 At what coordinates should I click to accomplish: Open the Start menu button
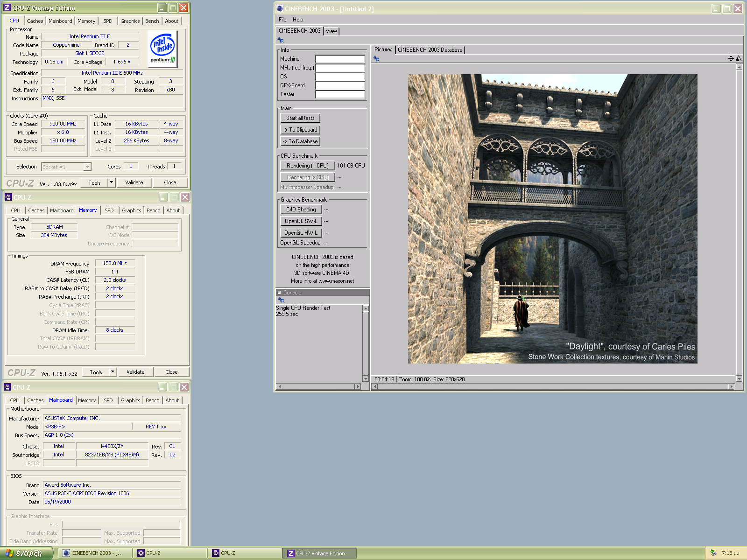pyautogui.click(x=26, y=553)
